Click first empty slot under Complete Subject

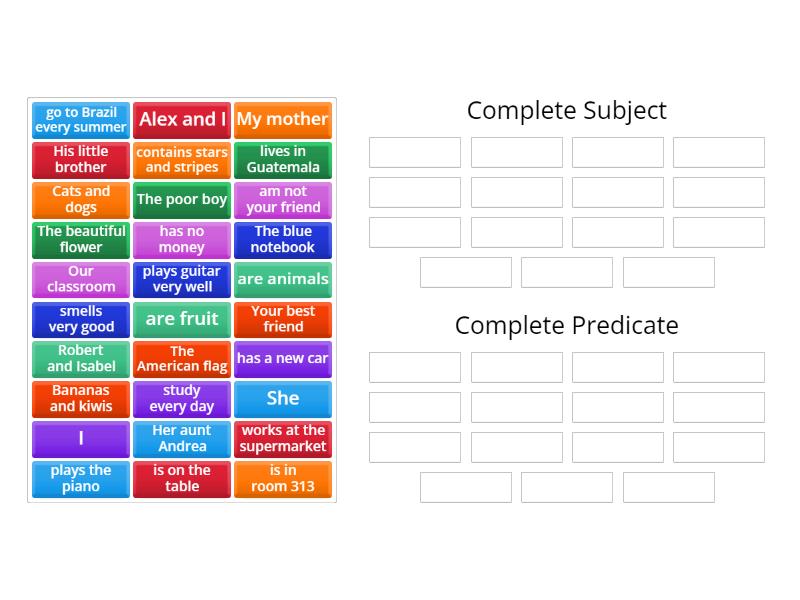pyautogui.click(x=415, y=152)
